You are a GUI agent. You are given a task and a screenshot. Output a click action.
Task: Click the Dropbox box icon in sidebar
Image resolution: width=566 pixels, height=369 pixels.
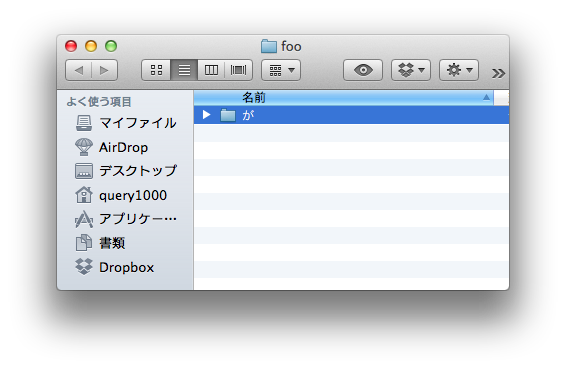(84, 267)
